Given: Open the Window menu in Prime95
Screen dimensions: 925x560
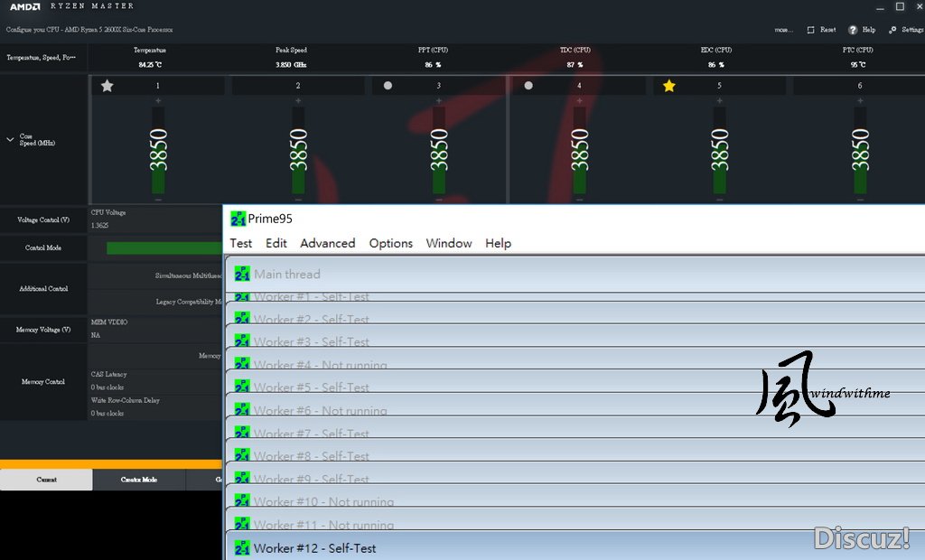Looking at the screenshot, I should coord(449,243).
